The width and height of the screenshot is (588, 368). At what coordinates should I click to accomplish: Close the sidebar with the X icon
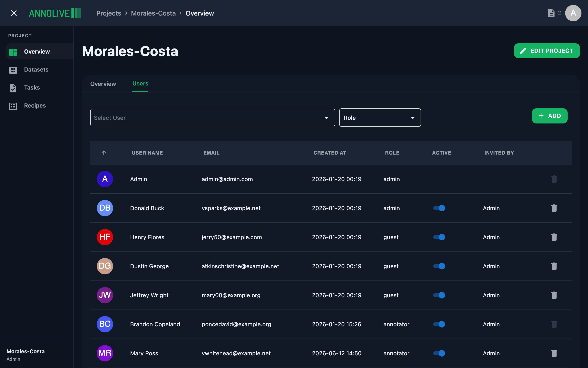[14, 13]
